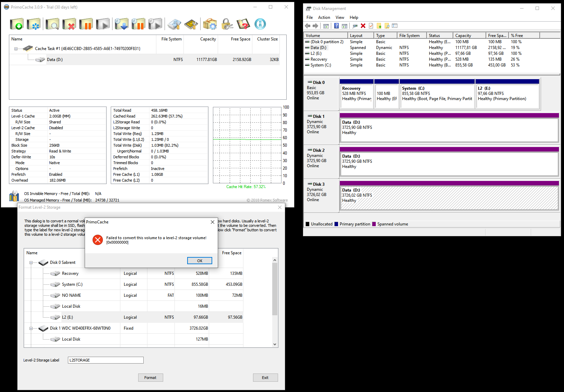564x392 pixels.
Task: Click the Show/Hide Action Pane icon
Action: [x=344, y=26]
